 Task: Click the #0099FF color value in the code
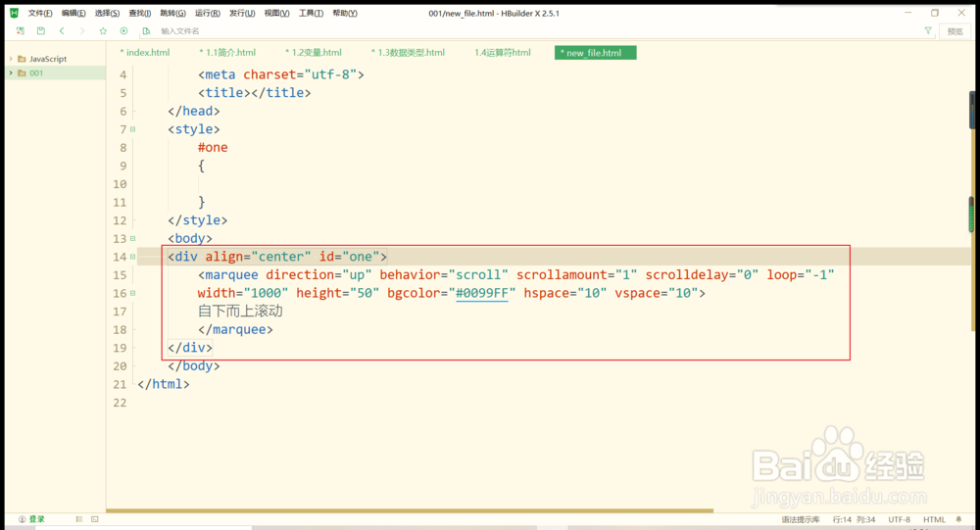(x=482, y=293)
